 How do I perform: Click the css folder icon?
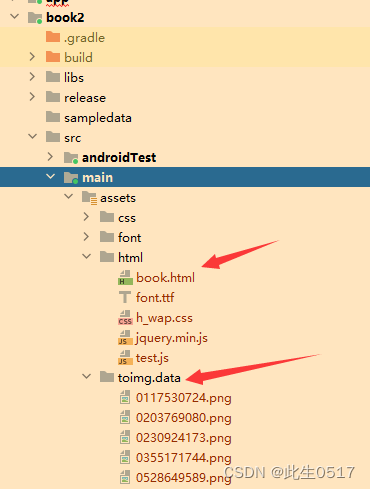(107, 217)
